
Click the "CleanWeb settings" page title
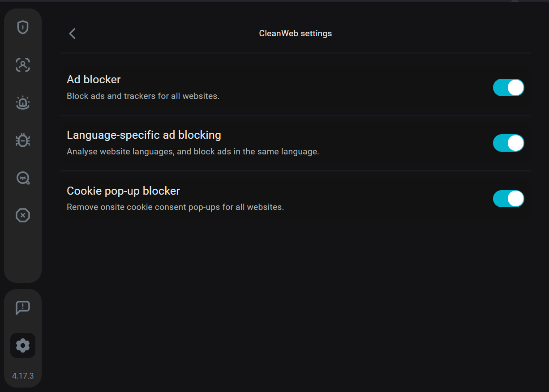click(296, 34)
